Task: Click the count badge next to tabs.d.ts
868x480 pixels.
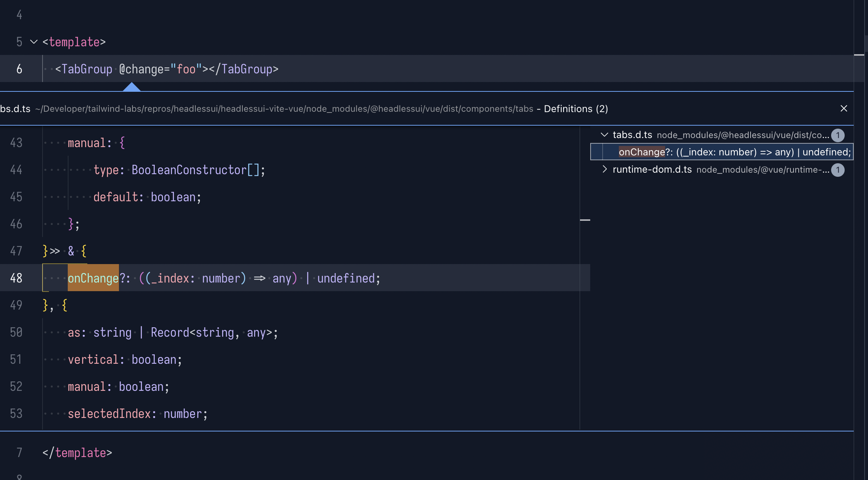Action: coord(838,135)
